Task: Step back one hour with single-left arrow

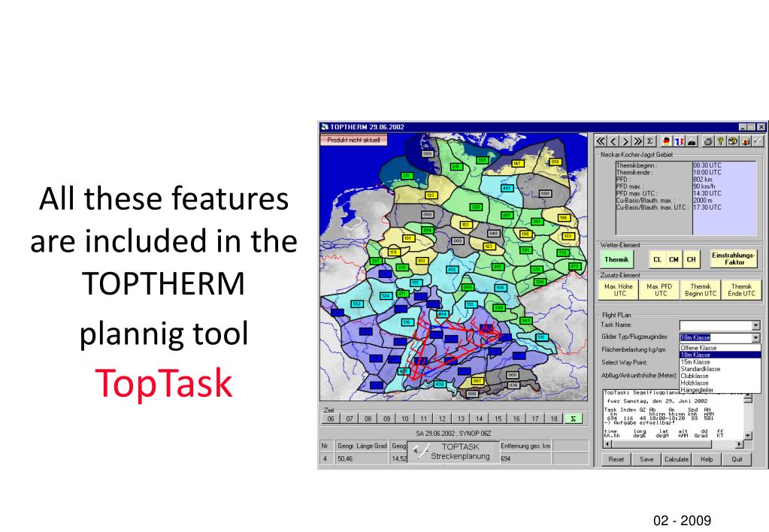Action: click(x=613, y=141)
